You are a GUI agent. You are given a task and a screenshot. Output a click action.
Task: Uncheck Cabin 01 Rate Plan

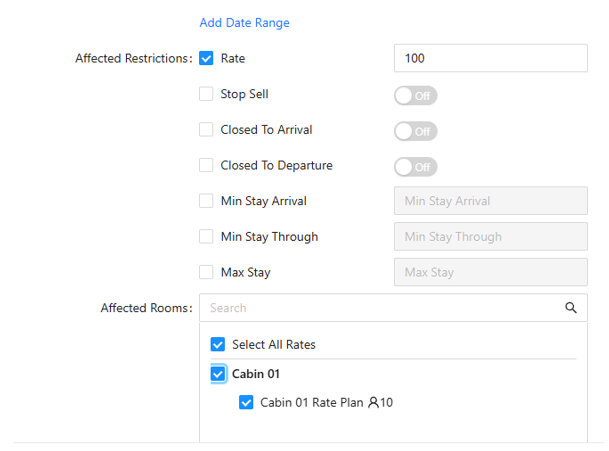[246, 402]
